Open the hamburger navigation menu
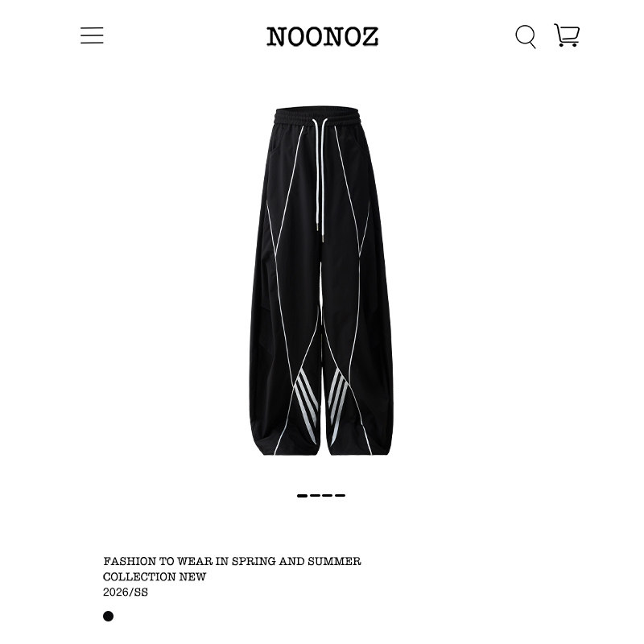 tap(92, 35)
